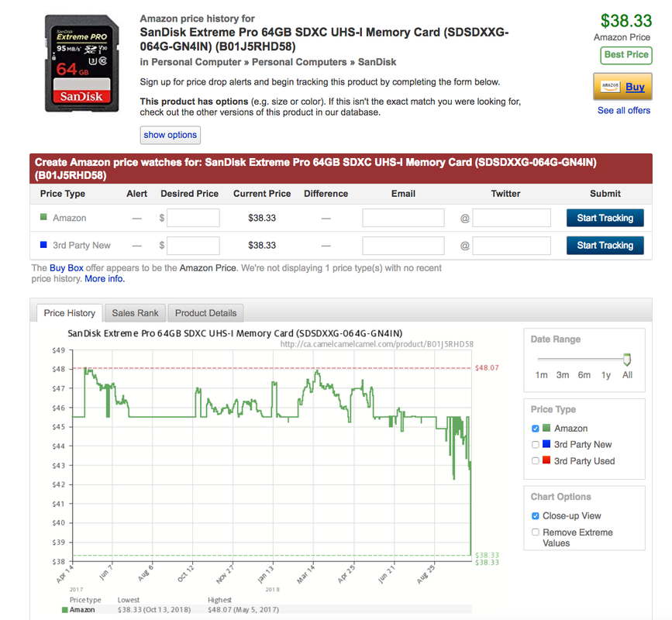The height and width of the screenshot is (620, 672).
Task: Click the SanDisk memory card product image
Action: (x=82, y=64)
